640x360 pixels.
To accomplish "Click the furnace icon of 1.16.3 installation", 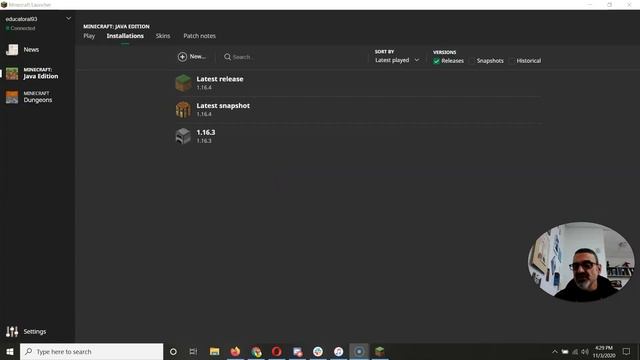I will click(183, 136).
